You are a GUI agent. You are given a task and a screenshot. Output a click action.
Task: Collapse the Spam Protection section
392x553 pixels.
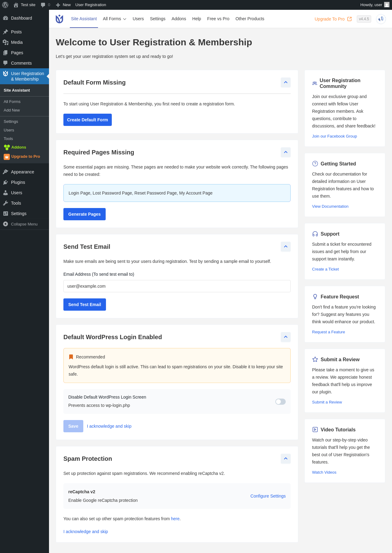(x=285, y=459)
